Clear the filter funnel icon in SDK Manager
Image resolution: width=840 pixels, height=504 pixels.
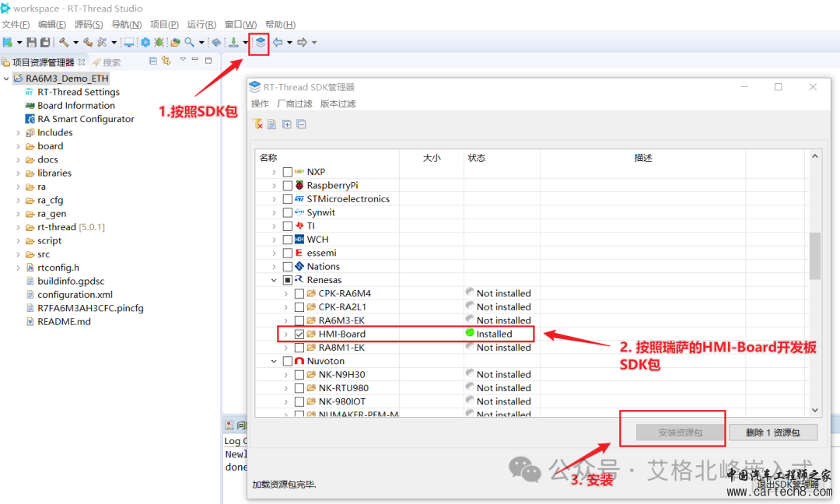coord(257,124)
